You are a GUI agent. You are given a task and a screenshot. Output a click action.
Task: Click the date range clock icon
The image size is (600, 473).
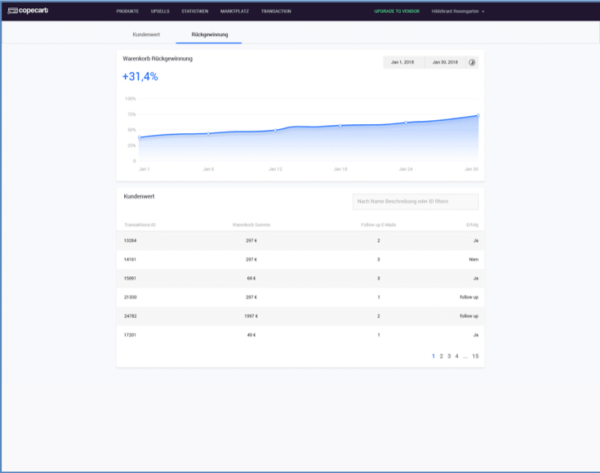[x=473, y=62]
